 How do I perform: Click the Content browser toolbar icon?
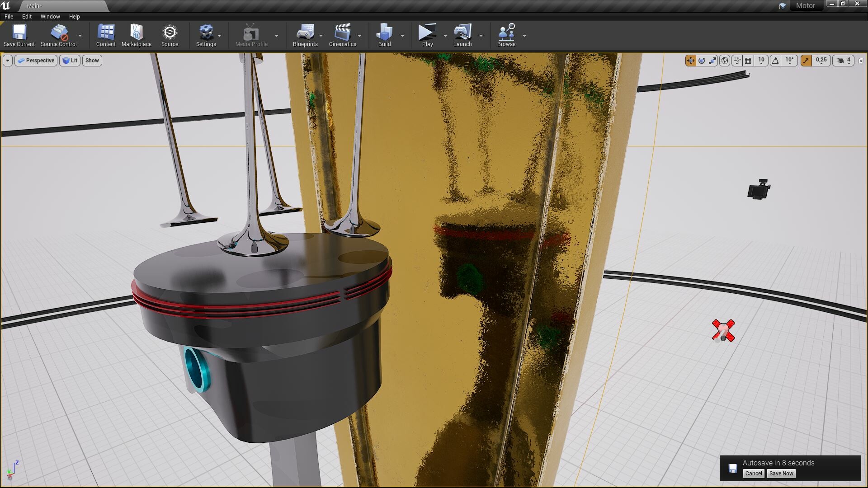[105, 35]
